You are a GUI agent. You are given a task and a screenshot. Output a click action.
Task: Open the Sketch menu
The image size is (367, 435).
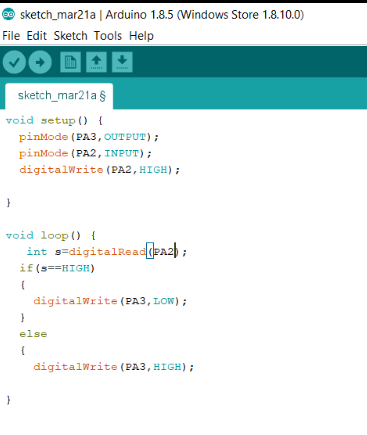[x=70, y=36]
